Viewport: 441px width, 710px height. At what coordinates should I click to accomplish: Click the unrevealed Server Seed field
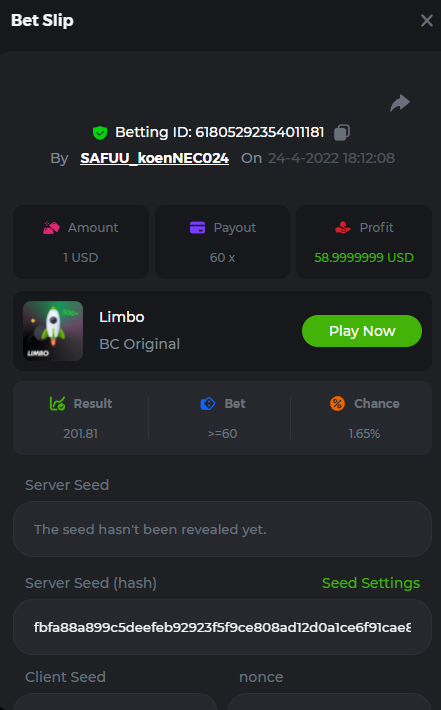(x=222, y=529)
